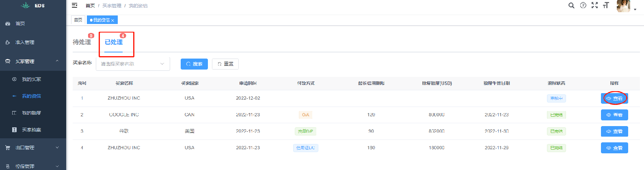
Task: View details for ZHUZHOU INC row 1
Action: pyautogui.click(x=614, y=98)
